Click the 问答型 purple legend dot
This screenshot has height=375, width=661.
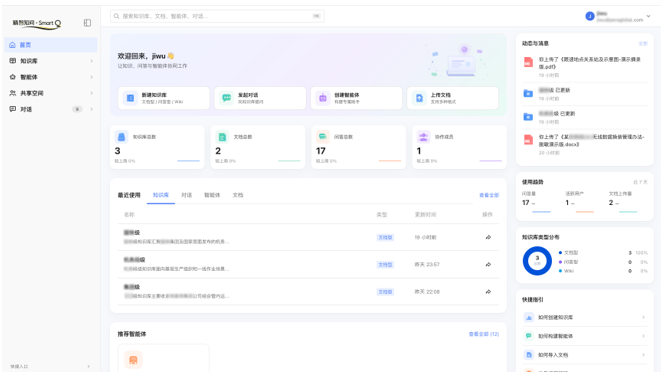[x=560, y=262]
